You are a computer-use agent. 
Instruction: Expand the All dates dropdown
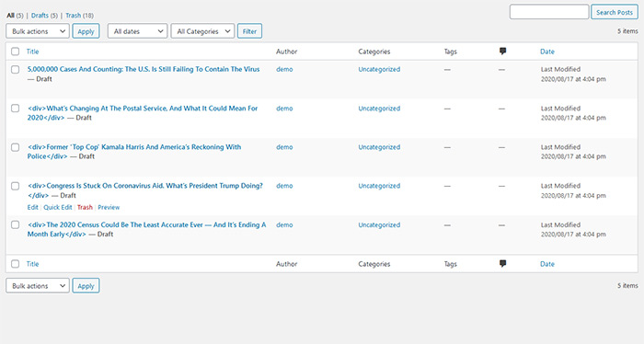138,31
